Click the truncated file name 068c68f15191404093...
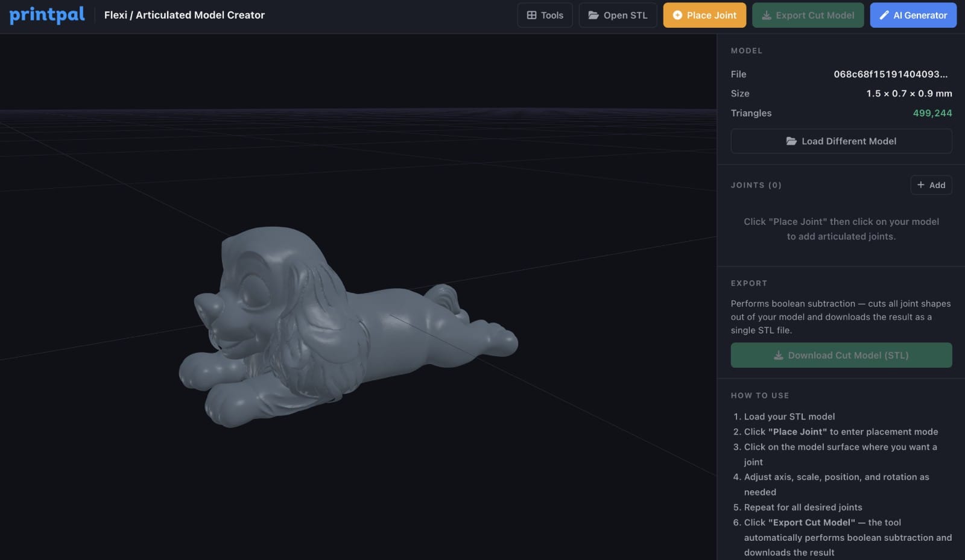The image size is (965, 560). click(x=890, y=74)
